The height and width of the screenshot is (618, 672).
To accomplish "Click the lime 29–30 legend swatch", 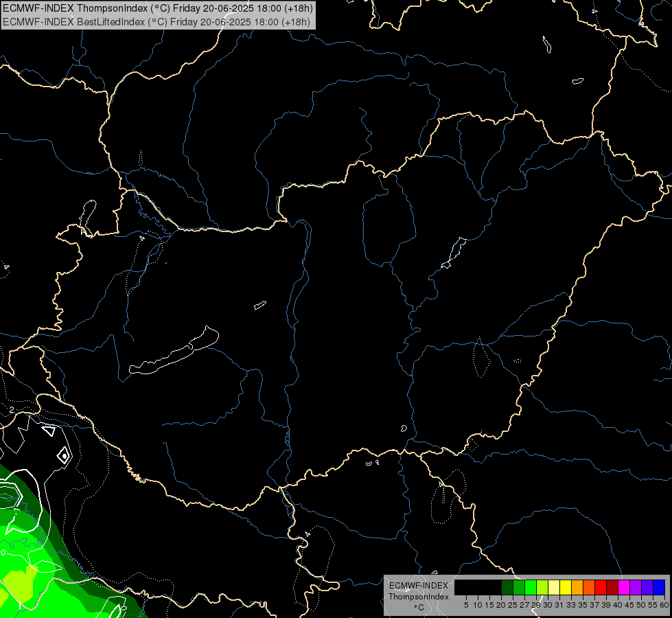I will (x=542, y=587).
